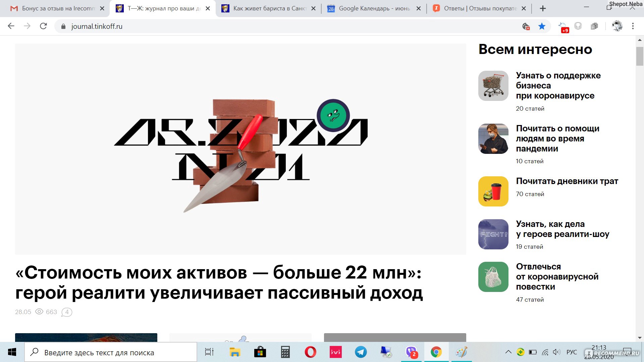This screenshot has height=362, width=644.
Task: Open a new browser tab
Action: (x=543, y=9)
